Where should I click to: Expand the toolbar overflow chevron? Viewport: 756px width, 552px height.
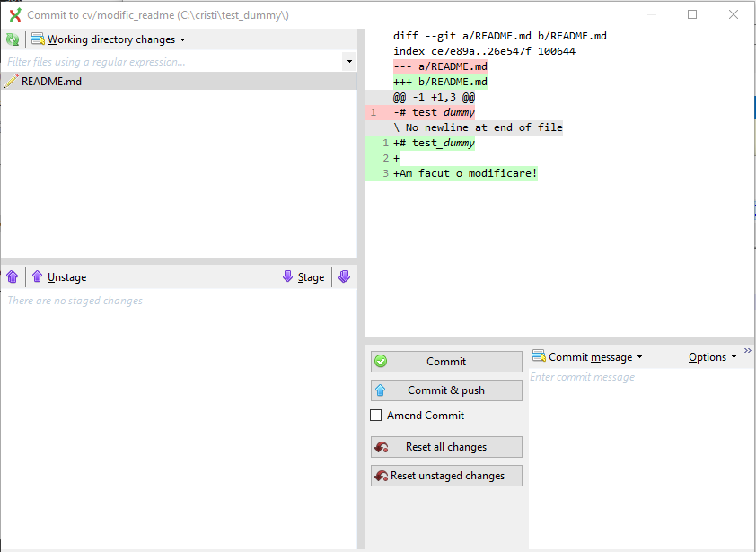click(x=748, y=351)
